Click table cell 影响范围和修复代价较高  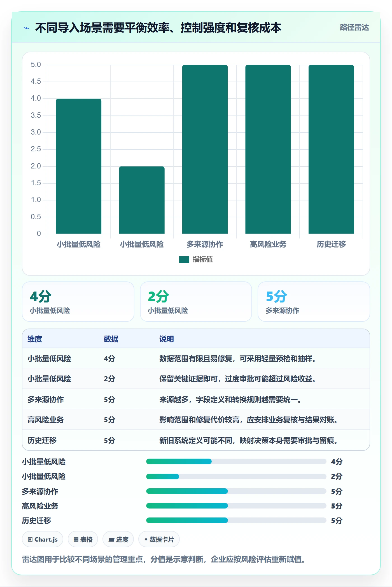click(x=248, y=420)
